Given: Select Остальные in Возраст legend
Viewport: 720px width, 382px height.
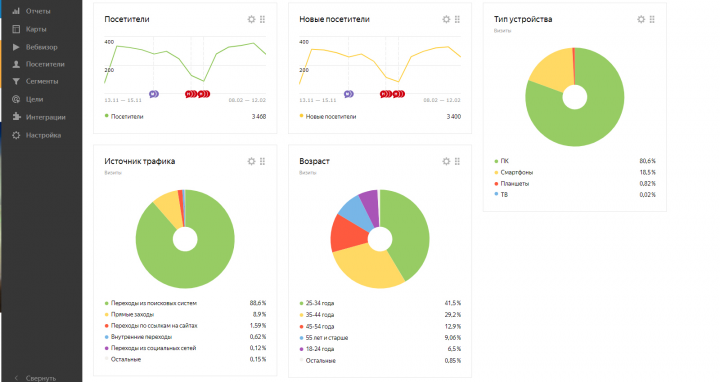Looking at the screenshot, I should pyautogui.click(x=321, y=361).
